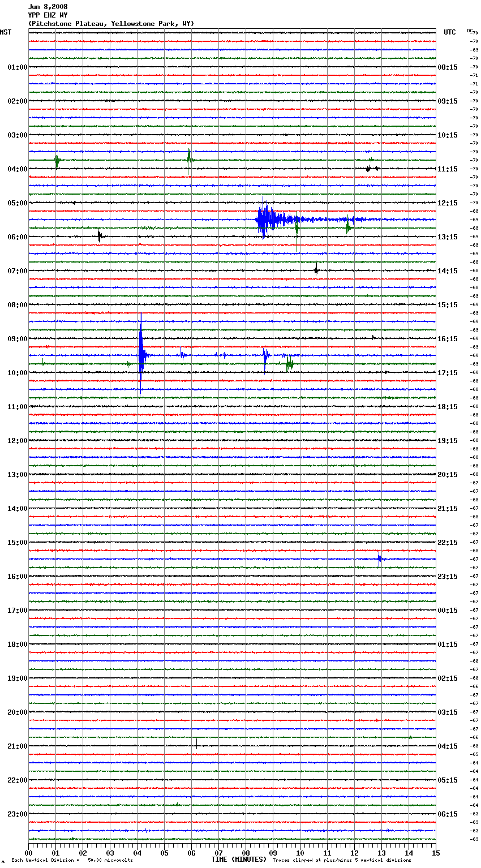The image size is (481, 868).
Task: Click the "Each Vertical Division = 50.00 microvolts" note
Action: [72, 861]
